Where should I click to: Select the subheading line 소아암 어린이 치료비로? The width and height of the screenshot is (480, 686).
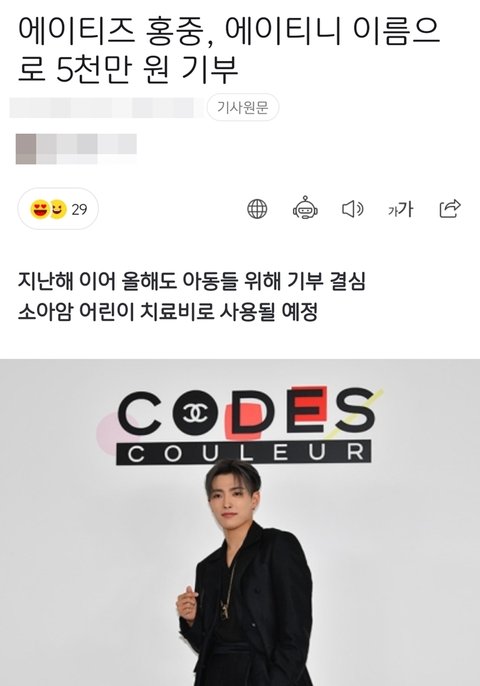pyautogui.click(x=168, y=312)
